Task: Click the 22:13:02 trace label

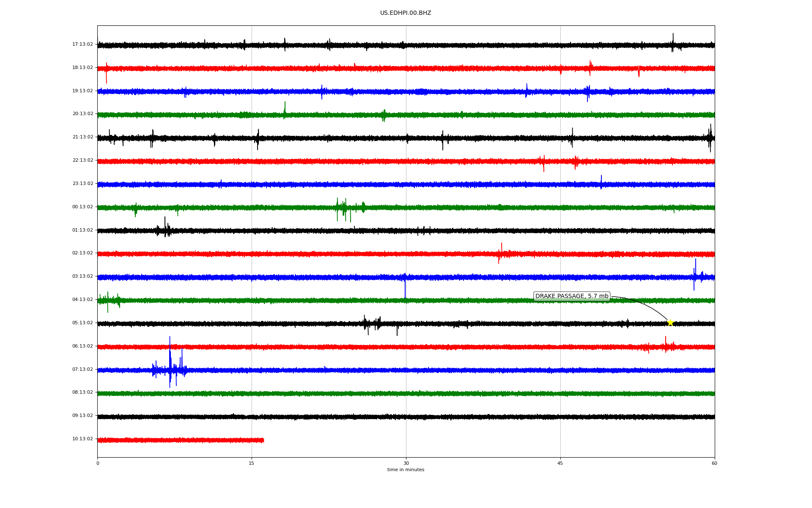Action: click(x=82, y=160)
